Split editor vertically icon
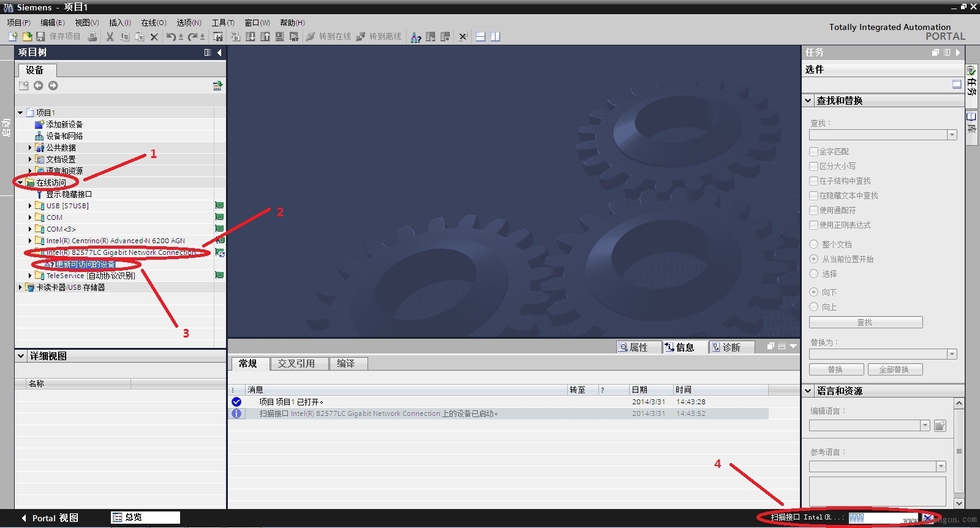Viewport: 980px width, 528px height. [495, 37]
